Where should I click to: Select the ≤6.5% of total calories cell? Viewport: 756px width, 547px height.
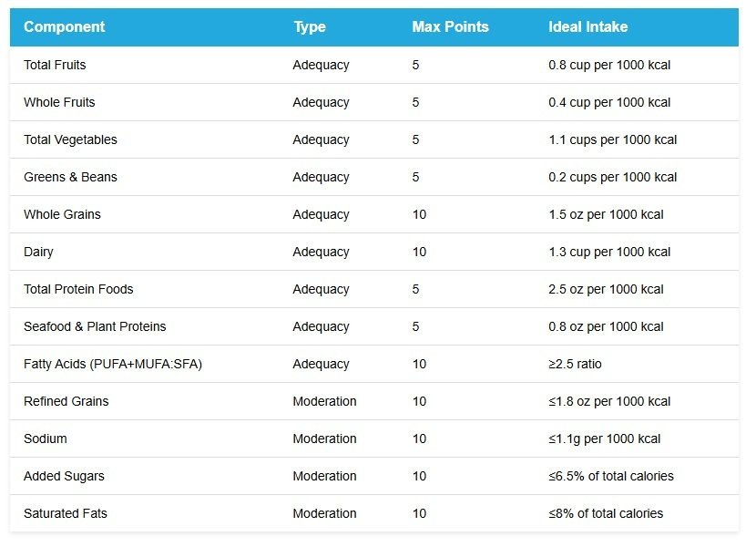coord(611,477)
